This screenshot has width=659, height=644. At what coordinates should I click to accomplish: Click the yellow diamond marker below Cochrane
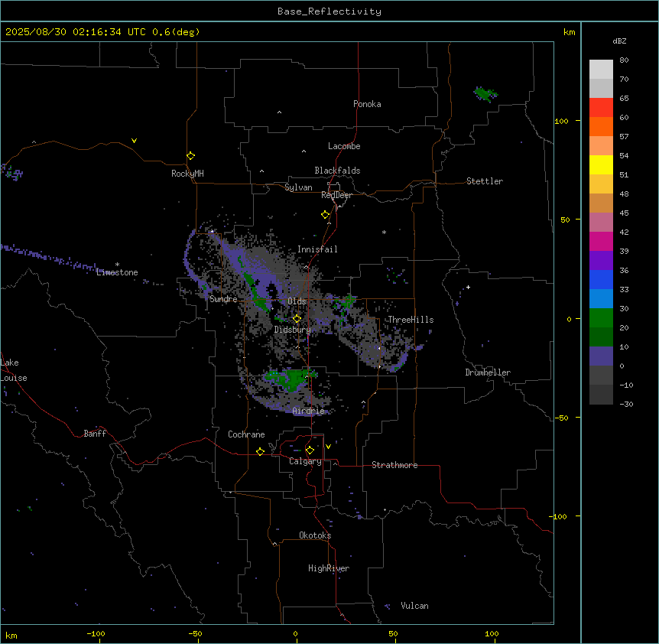pos(260,451)
